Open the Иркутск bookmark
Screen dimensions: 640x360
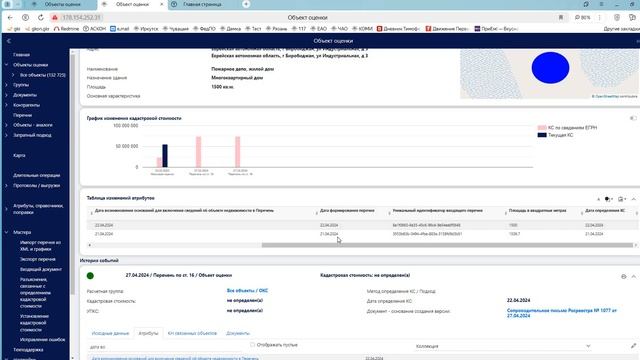[146, 29]
